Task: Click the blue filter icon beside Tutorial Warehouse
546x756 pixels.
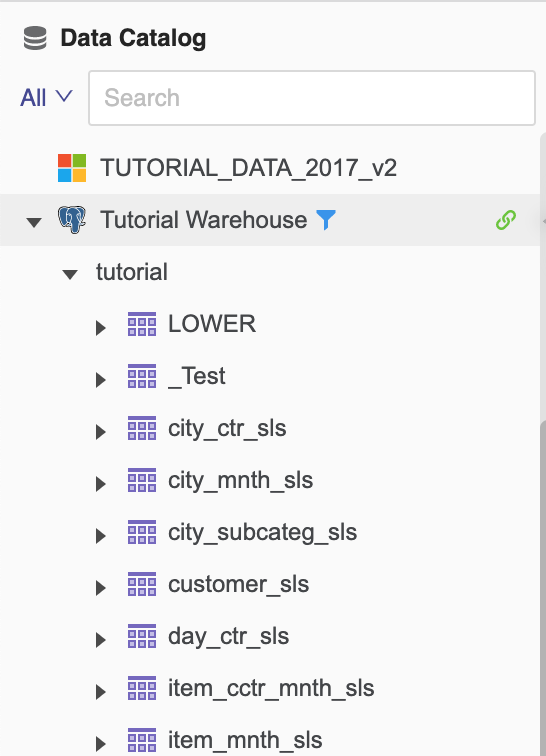Action: (326, 220)
